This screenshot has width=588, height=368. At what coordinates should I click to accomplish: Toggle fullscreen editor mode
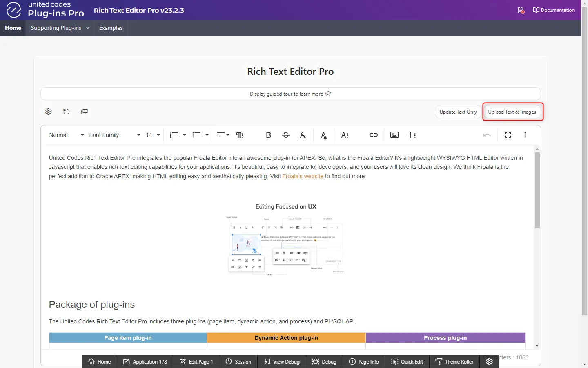[508, 135]
